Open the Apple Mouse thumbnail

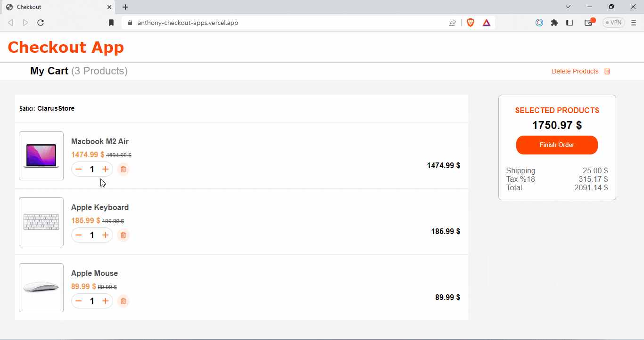point(41,288)
